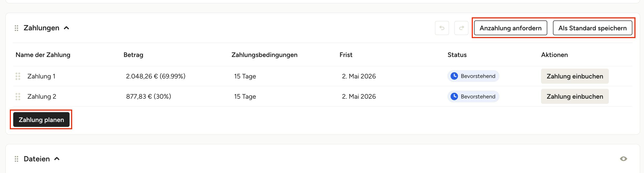
Task: Toggle Dateien section visibility eye icon
Action: click(x=624, y=159)
